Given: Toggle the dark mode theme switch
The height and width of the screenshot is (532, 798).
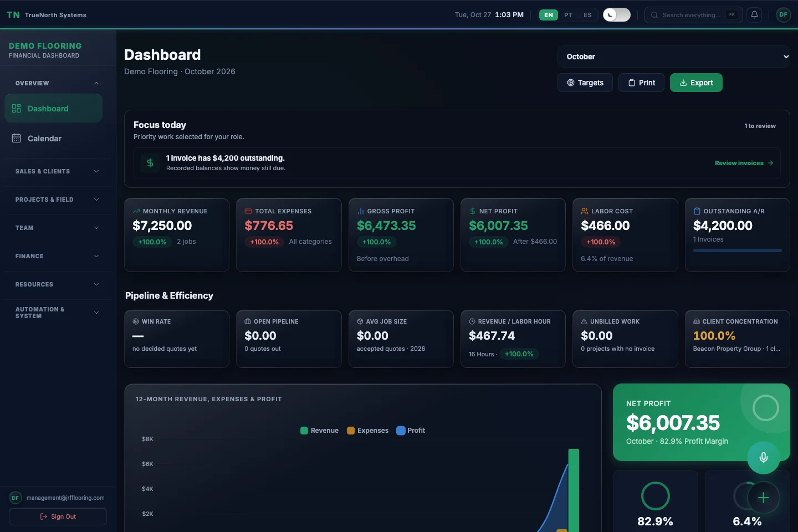Looking at the screenshot, I should 617,15.
